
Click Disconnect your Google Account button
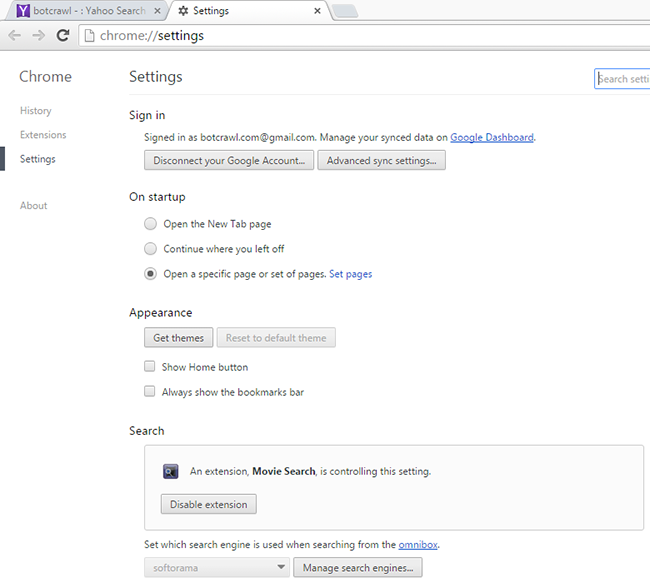[229, 160]
